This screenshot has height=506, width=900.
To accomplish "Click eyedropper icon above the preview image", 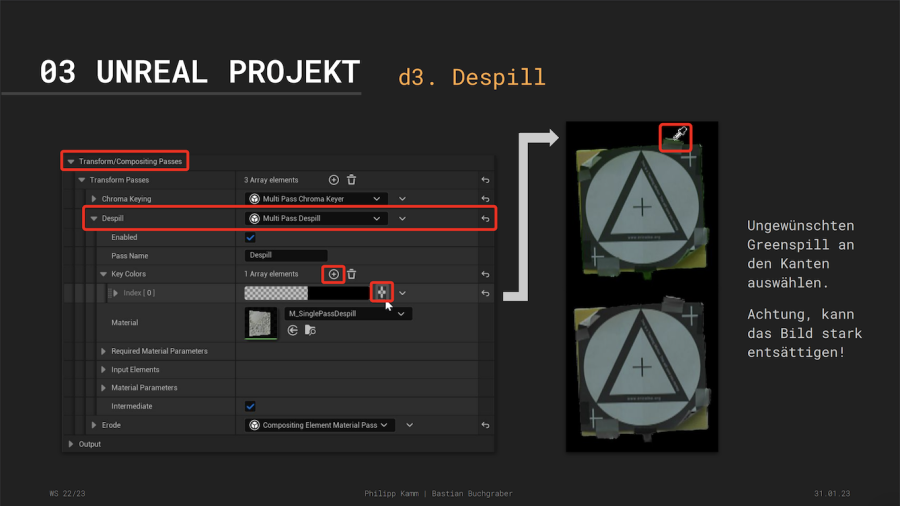I will tap(677, 134).
